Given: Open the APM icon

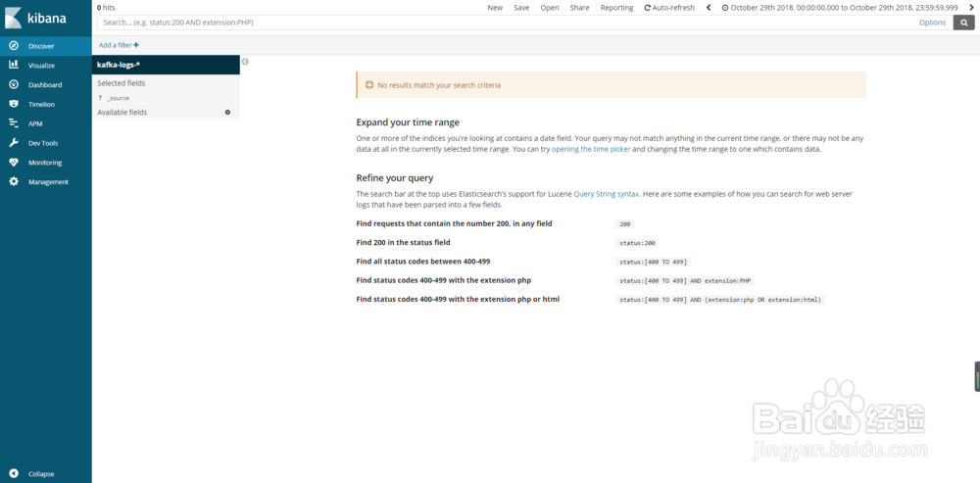Looking at the screenshot, I should pos(14,123).
